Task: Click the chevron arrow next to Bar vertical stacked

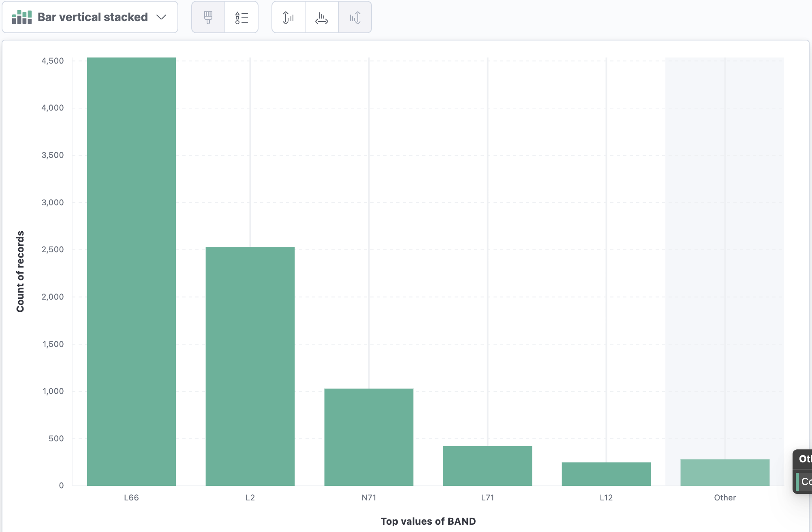Action: tap(161, 17)
